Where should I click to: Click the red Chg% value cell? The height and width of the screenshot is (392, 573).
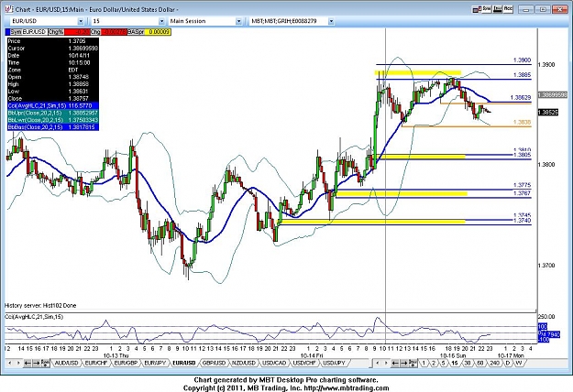pos(75,32)
